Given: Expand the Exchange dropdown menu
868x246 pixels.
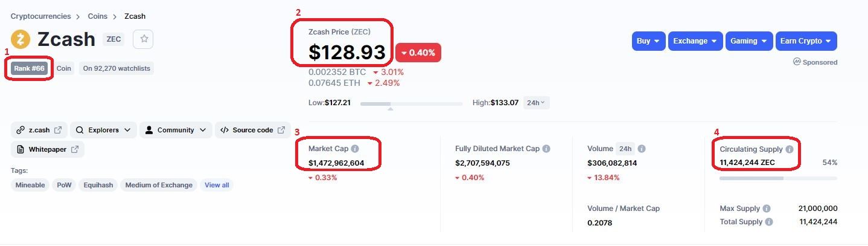Looking at the screenshot, I should [695, 41].
